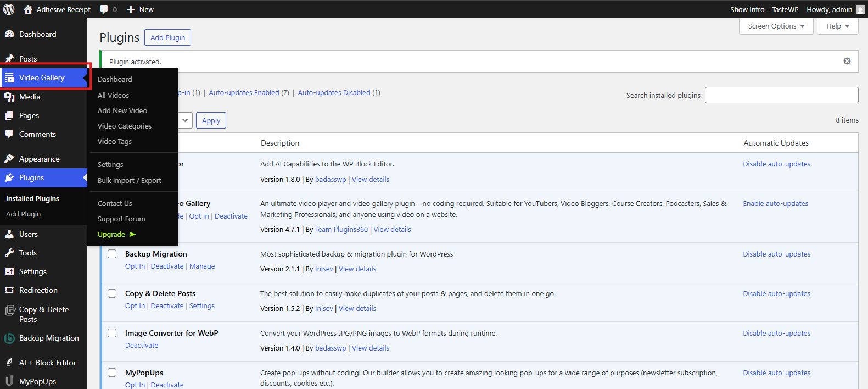
Task: Click the Appearance paintbrush icon
Action: (9, 159)
